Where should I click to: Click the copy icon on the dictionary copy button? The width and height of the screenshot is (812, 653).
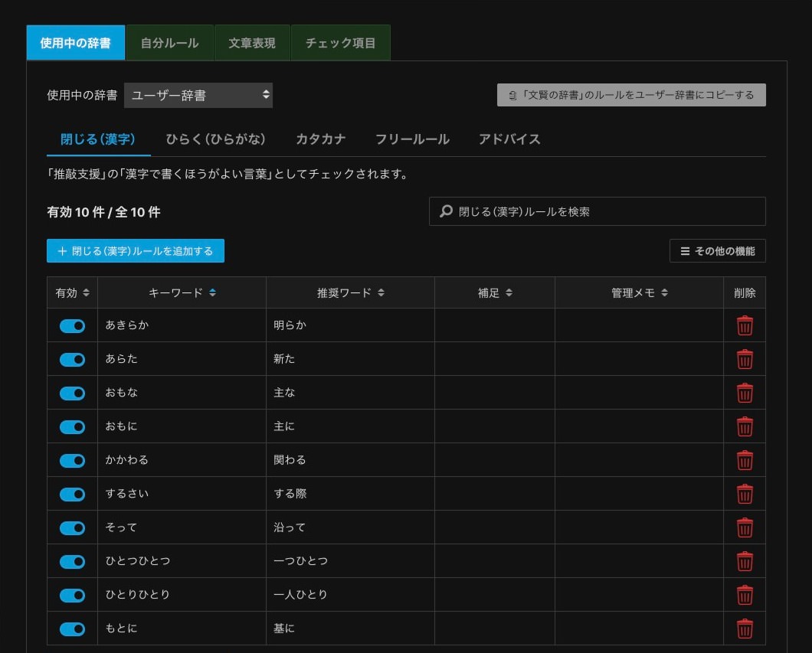[x=514, y=94]
